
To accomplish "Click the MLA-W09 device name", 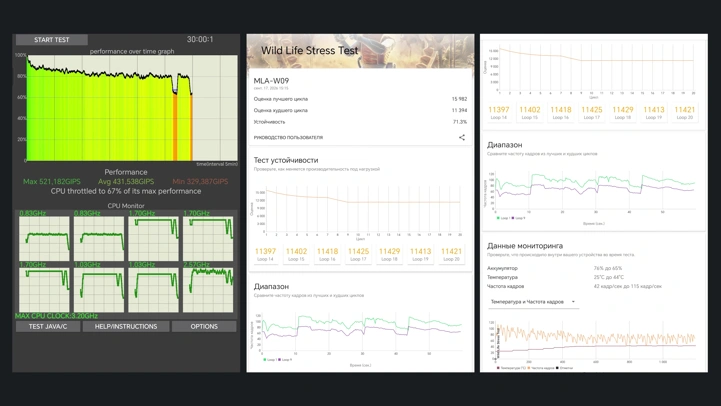I will click(x=271, y=80).
